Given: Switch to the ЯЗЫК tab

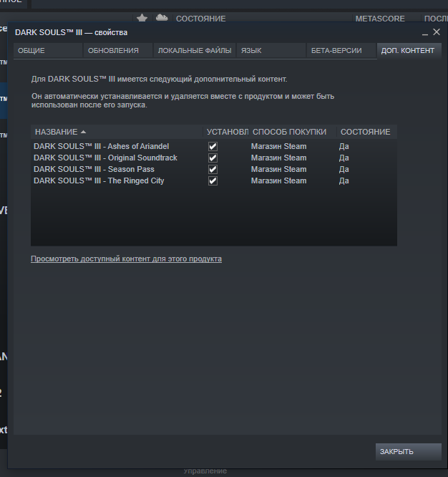Looking at the screenshot, I should 271,51.
